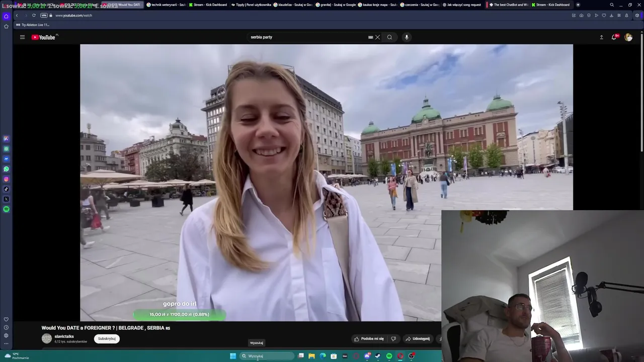Open history clock icon in Opera sidebar
This screenshot has width=644, height=362.
pos(6,327)
